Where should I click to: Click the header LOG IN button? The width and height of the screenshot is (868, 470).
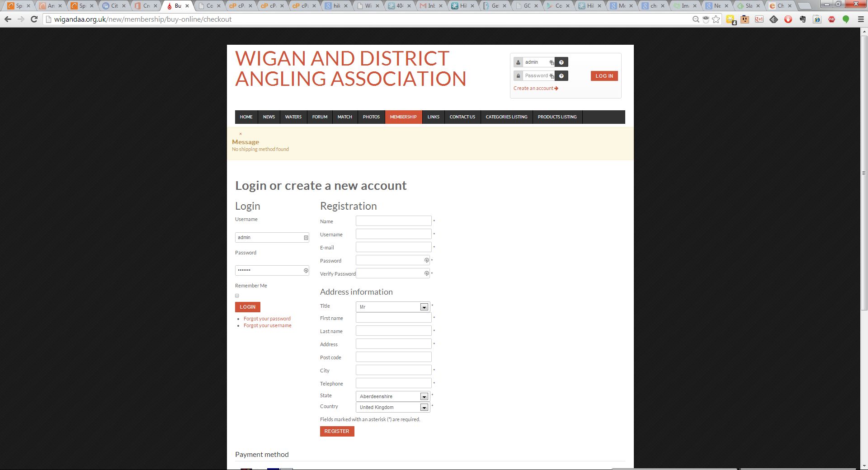[x=604, y=76]
